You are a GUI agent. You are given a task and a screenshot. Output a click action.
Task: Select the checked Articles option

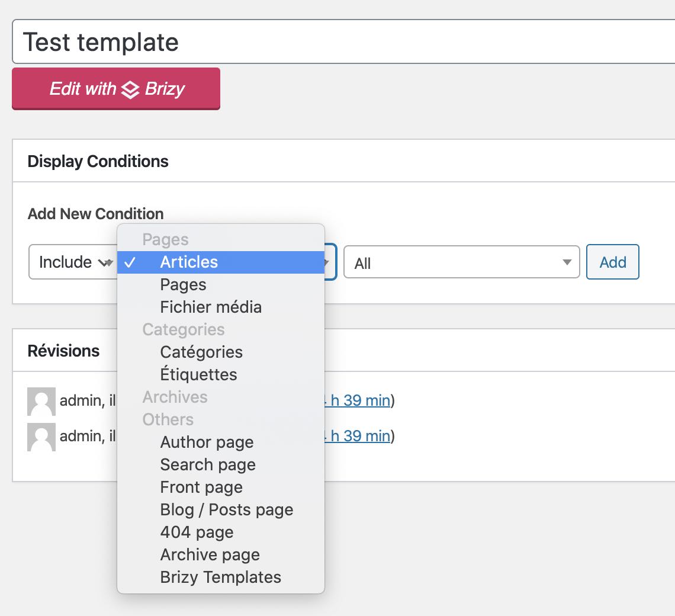pyautogui.click(x=189, y=262)
